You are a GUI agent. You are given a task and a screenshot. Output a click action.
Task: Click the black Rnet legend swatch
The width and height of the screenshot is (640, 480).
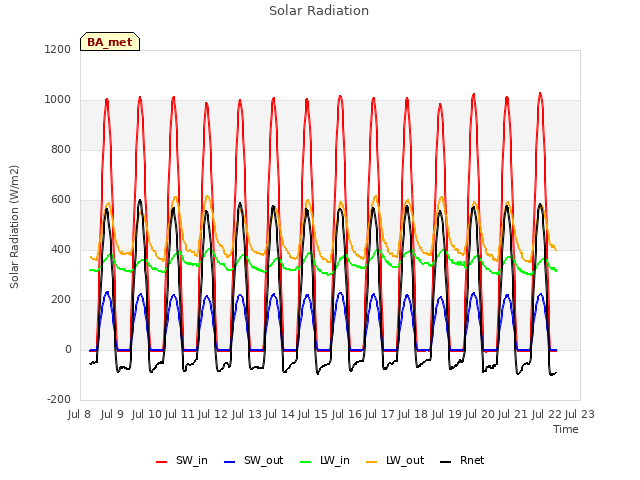click(x=446, y=462)
